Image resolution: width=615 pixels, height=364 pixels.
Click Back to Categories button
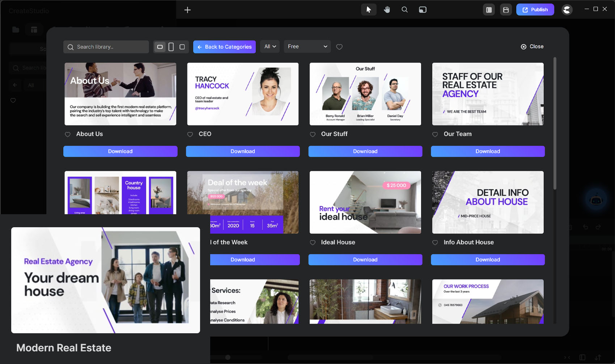pyautogui.click(x=224, y=47)
